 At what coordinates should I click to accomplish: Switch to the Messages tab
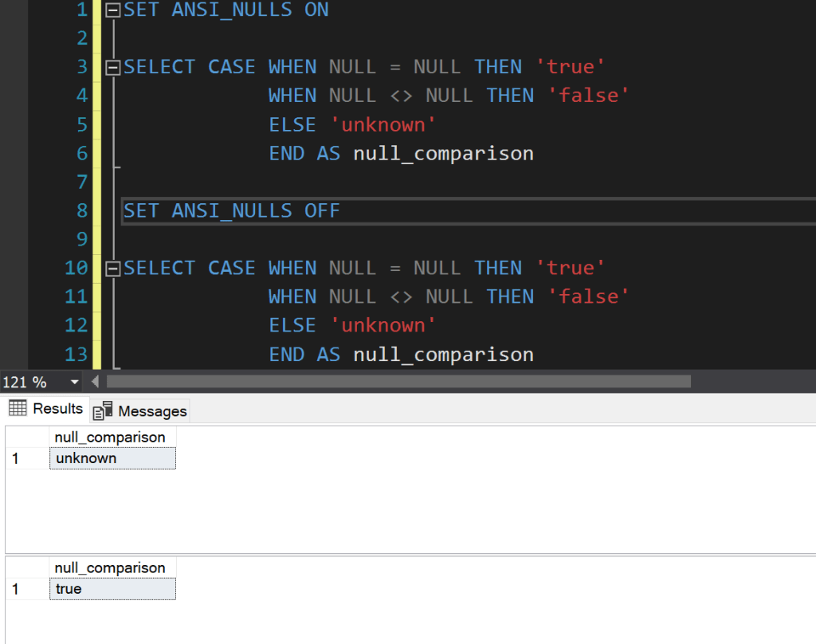(x=140, y=410)
